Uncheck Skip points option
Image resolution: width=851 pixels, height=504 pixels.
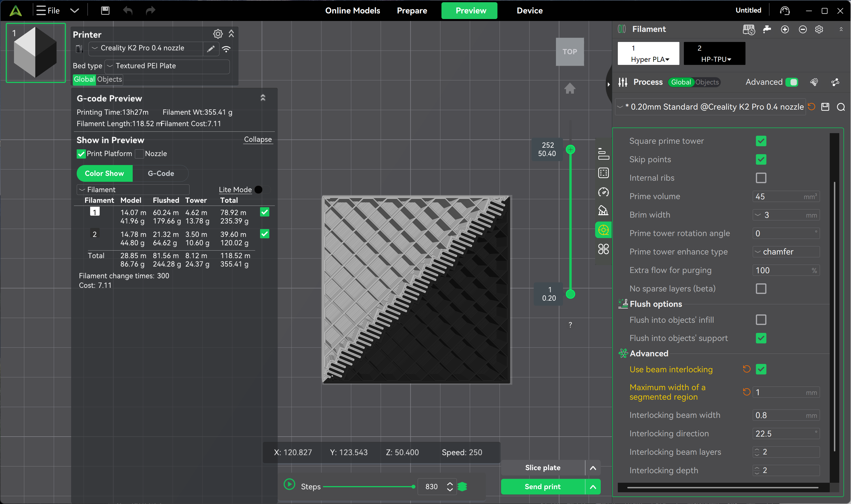tap(761, 159)
